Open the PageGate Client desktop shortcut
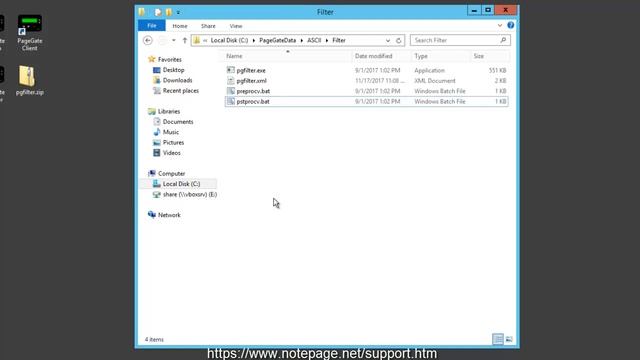The image size is (640, 360). (29, 33)
